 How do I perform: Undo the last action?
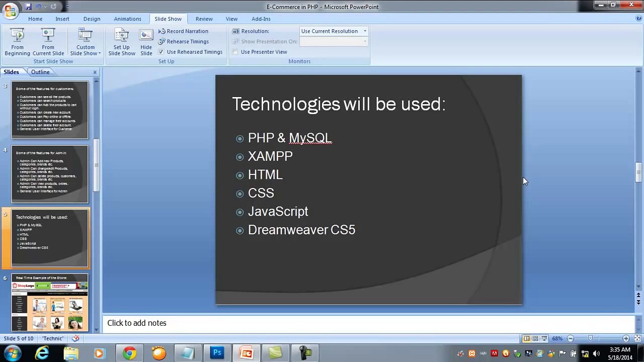[x=39, y=7]
